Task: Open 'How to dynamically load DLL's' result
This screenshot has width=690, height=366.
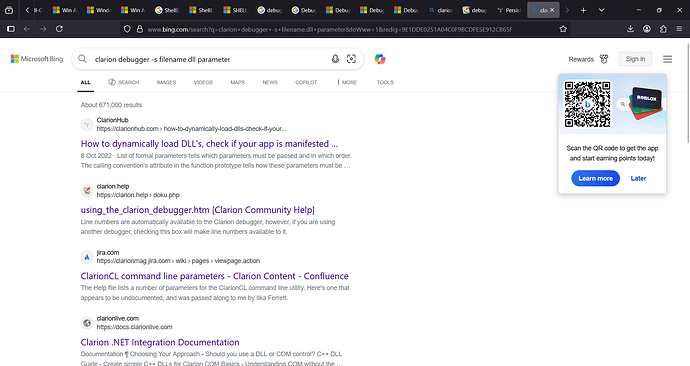Action: coord(209,144)
